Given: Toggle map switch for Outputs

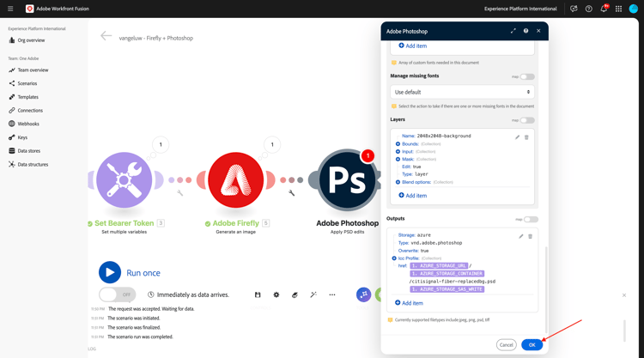Looking at the screenshot, I should pyautogui.click(x=531, y=220).
